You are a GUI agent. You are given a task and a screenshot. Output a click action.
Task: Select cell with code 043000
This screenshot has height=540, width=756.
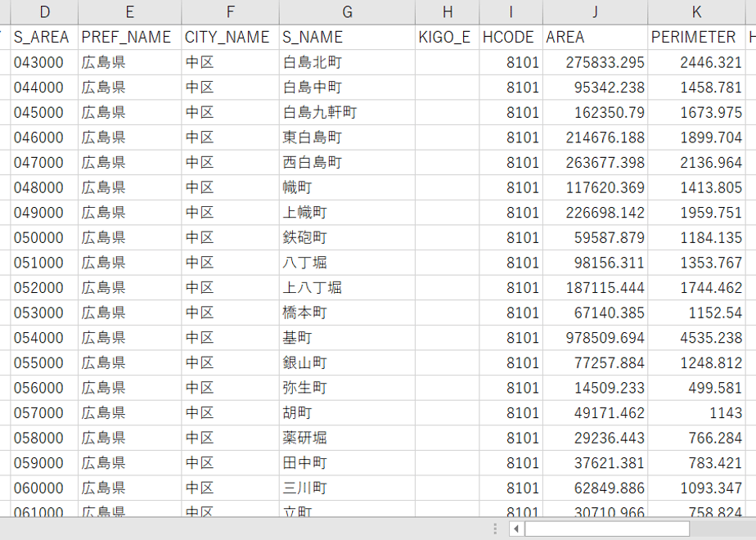(x=44, y=62)
